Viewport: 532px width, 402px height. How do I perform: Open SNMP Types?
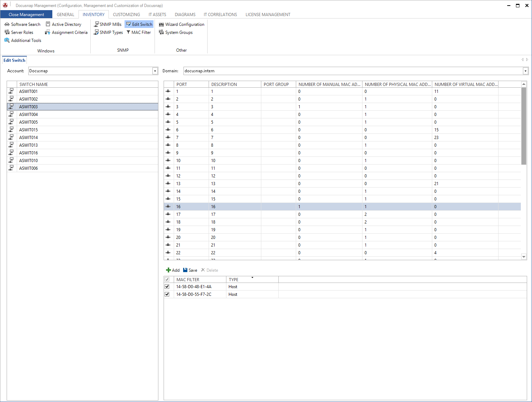[x=108, y=32]
